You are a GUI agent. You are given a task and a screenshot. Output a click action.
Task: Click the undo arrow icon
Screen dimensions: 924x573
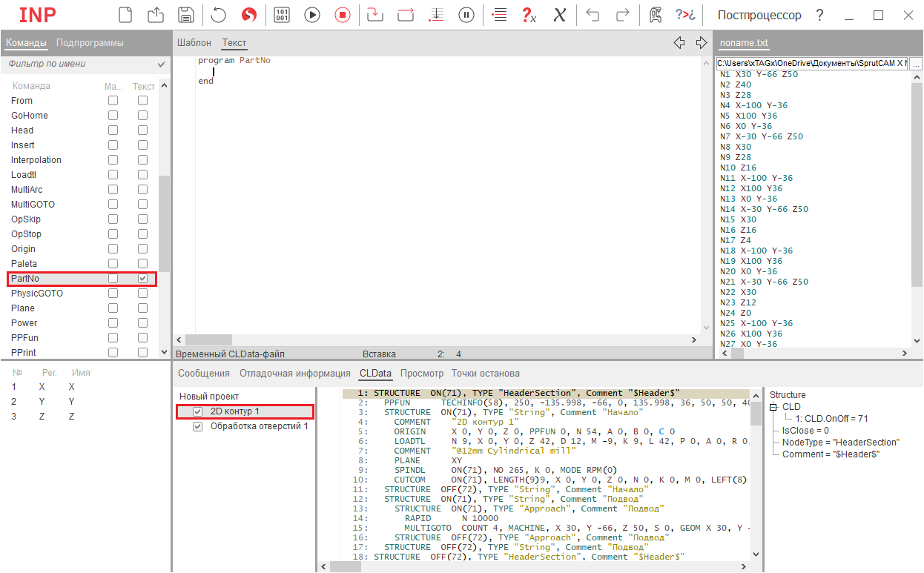pyautogui.click(x=593, y=15)
